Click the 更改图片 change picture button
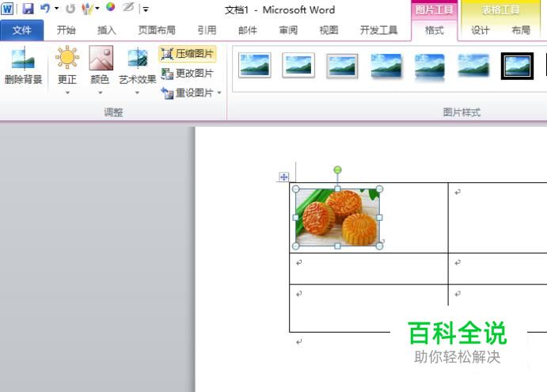This screenshot has height=392, width=547. click(188, 74)
